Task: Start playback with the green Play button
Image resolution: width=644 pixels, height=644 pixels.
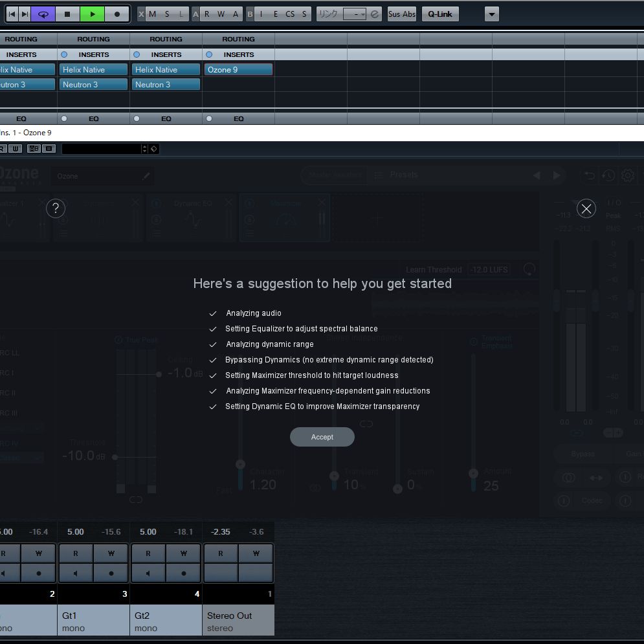Action: (x=92, y=14)
